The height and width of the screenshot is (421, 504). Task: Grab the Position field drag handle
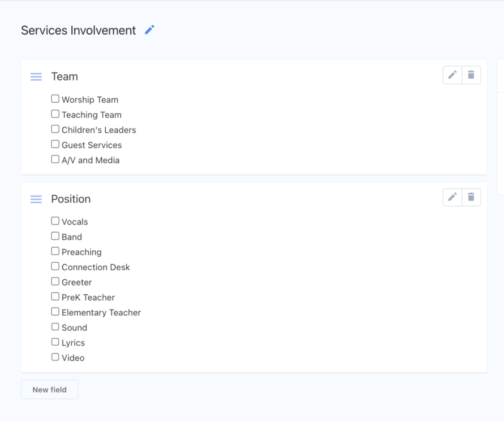click(x=37, y=199)
